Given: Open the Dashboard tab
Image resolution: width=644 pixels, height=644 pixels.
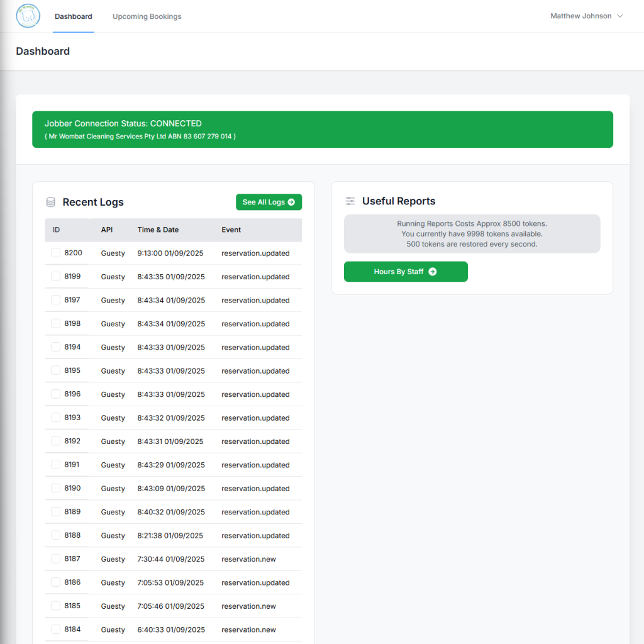Looking at the screenshot, I should click(x=73, y=16).
